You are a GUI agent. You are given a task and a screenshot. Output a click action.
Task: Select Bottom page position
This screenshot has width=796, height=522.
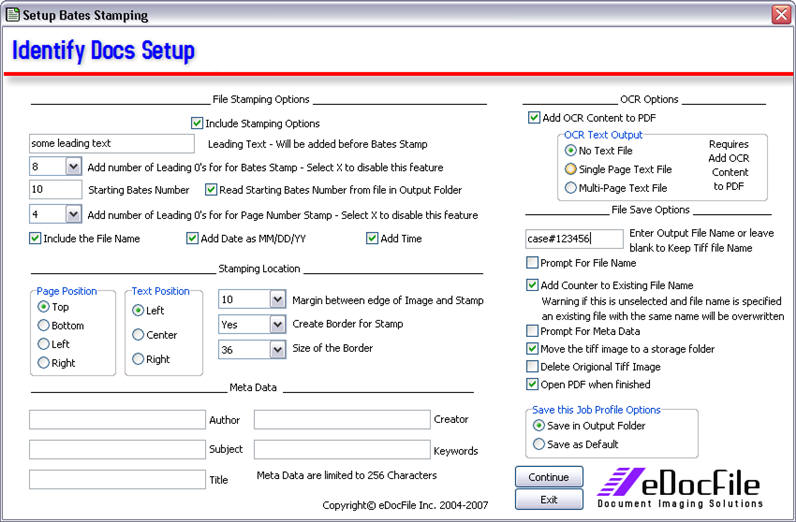pos(43,326)
